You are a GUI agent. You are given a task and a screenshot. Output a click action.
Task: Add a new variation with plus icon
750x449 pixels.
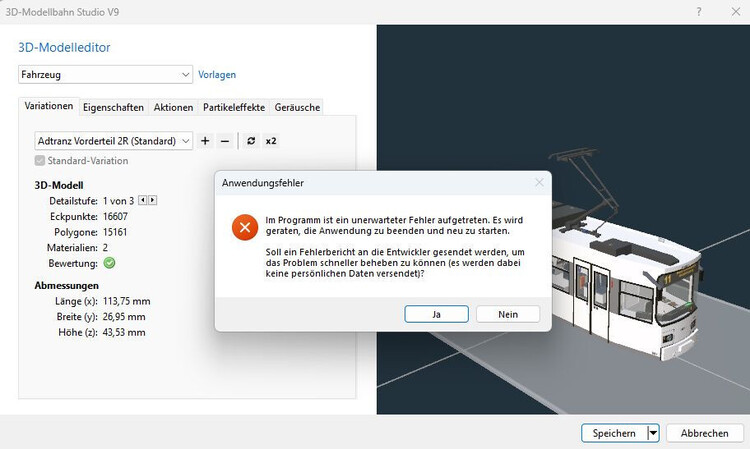(x=205, y=141)
